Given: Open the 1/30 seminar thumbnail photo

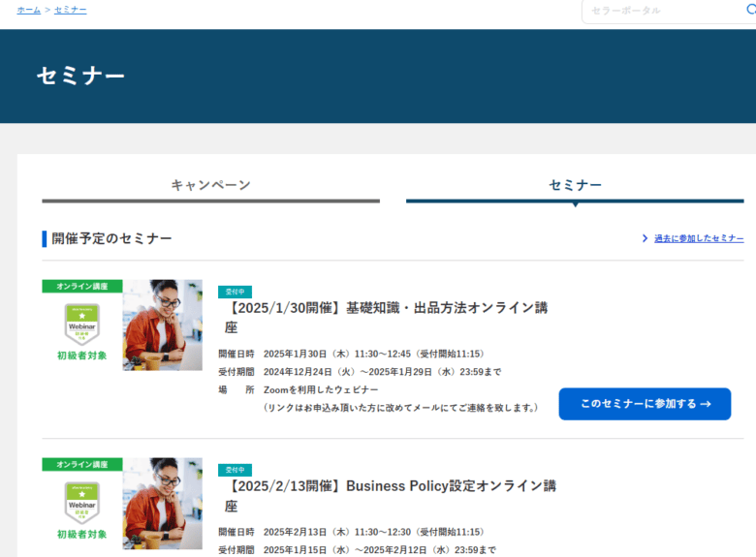Looking at the screenshot, I should tap(163, 325).
